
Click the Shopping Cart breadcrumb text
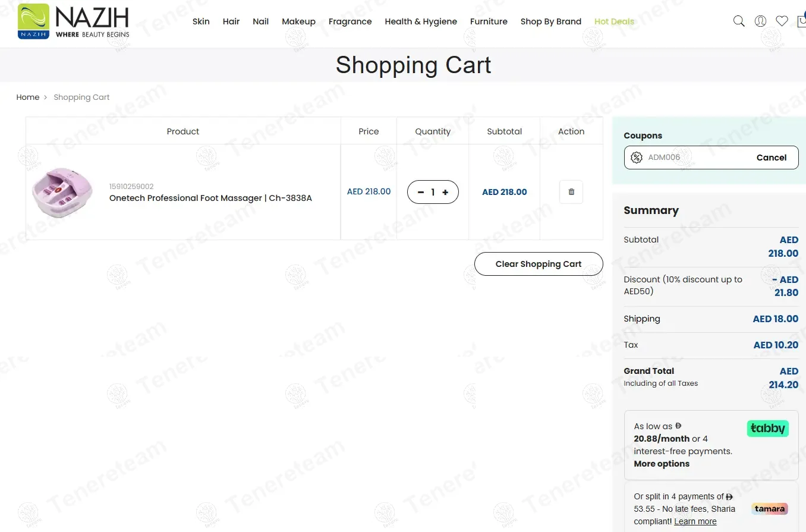[x=81, y=97]
